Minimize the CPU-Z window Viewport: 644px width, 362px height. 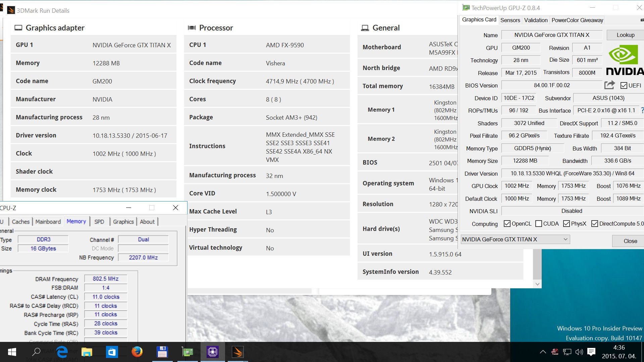[x=128, y=208]
